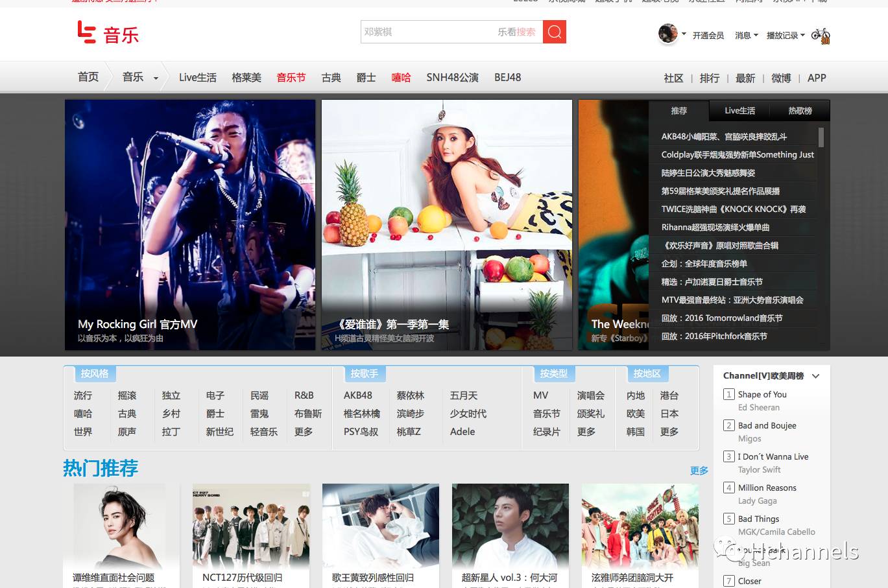The height and width of the screenshot is (588, 888).
Task: Click the 更多 link beside 热门推荐
Action: [x=699, y=471]
